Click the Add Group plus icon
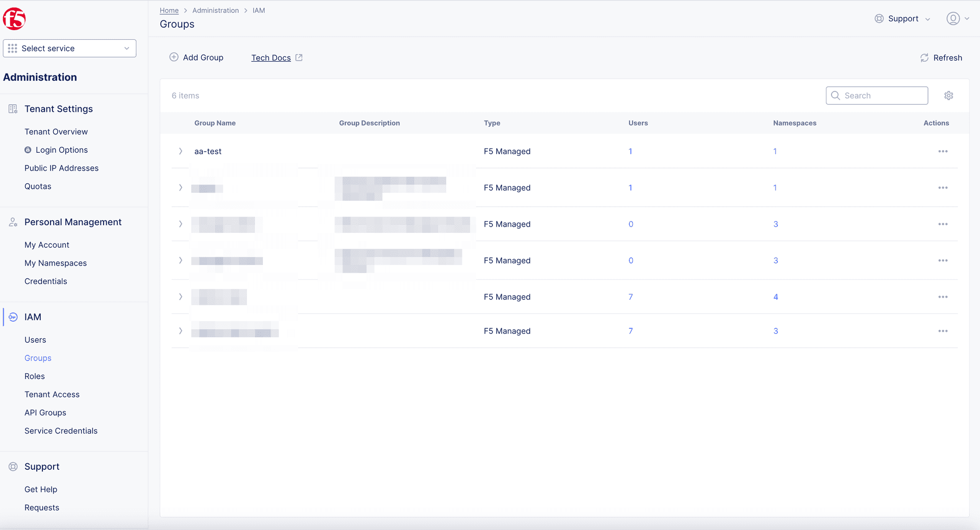The image size is (980, 530). (x=174, y=57)
